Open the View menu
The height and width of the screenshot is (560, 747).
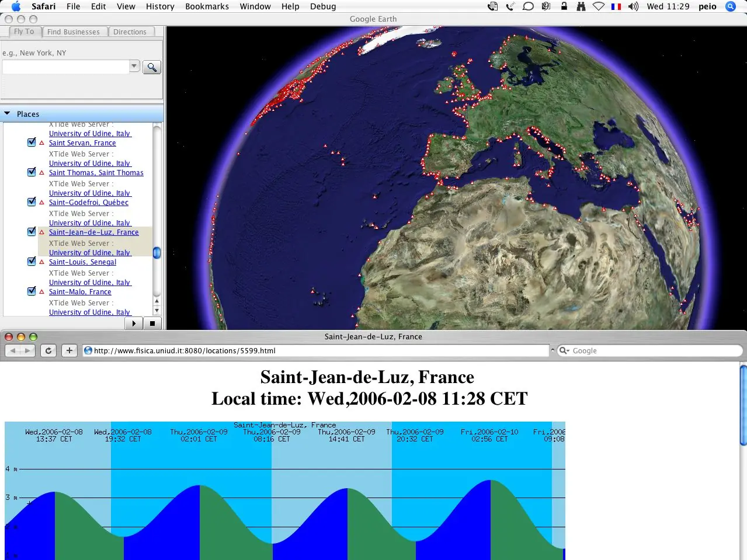coord(126,6)
